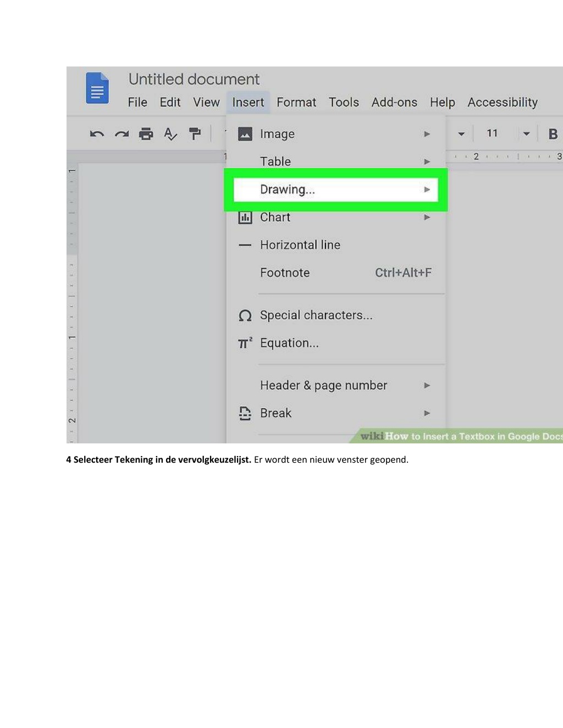
Task: Expand the Chart submenu arrow
Action: point(427,217)
